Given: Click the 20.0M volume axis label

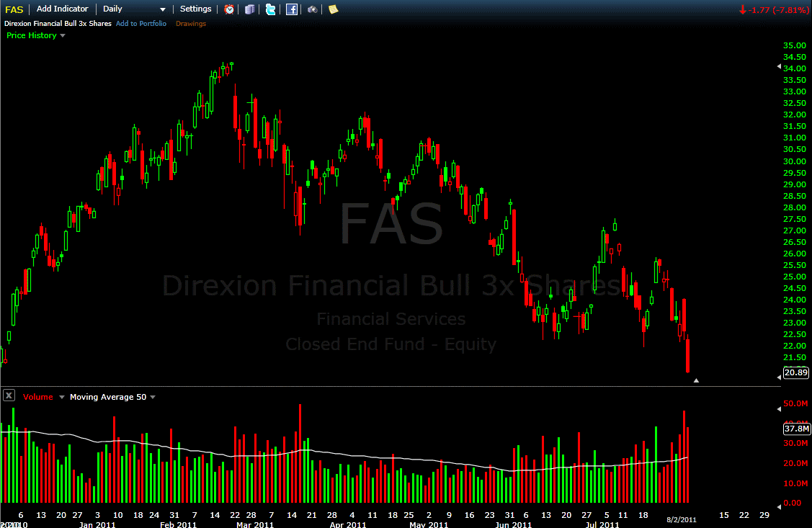Looking at the screenshot, I should click(795, 463).
